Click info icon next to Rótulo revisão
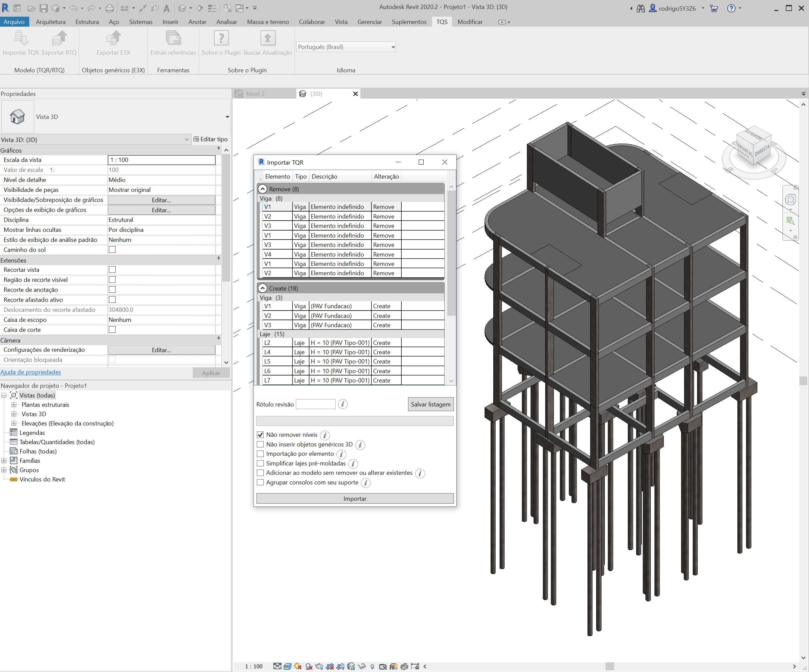 [x=342, y=404]
